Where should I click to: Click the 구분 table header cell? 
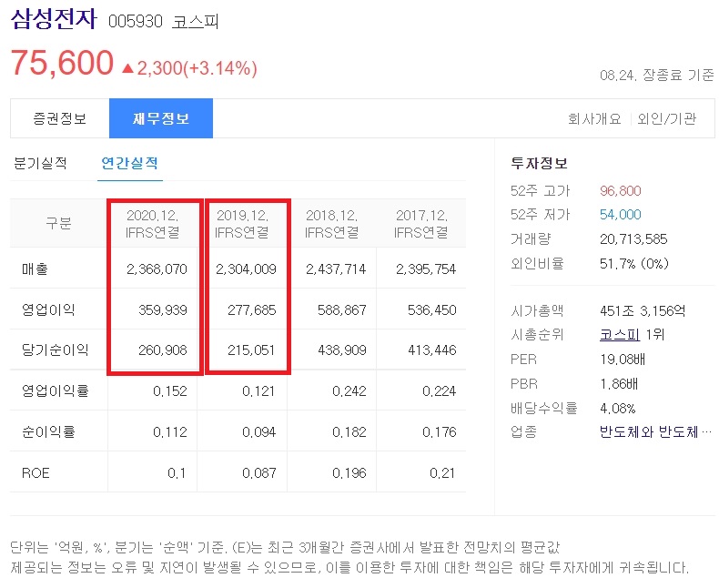point(58,223)
